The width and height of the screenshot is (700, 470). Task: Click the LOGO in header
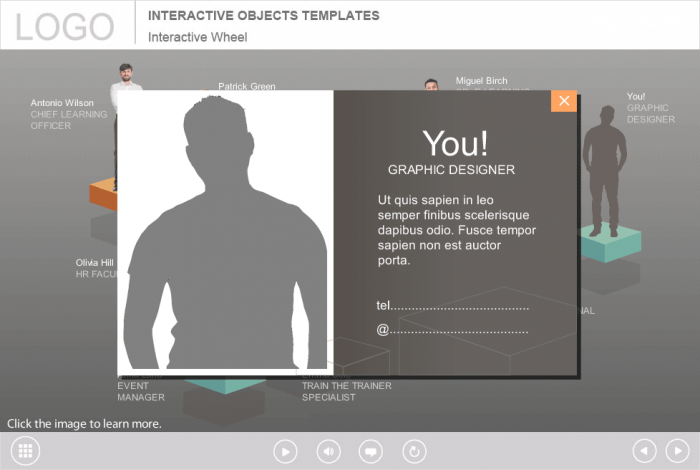[65, 26]
